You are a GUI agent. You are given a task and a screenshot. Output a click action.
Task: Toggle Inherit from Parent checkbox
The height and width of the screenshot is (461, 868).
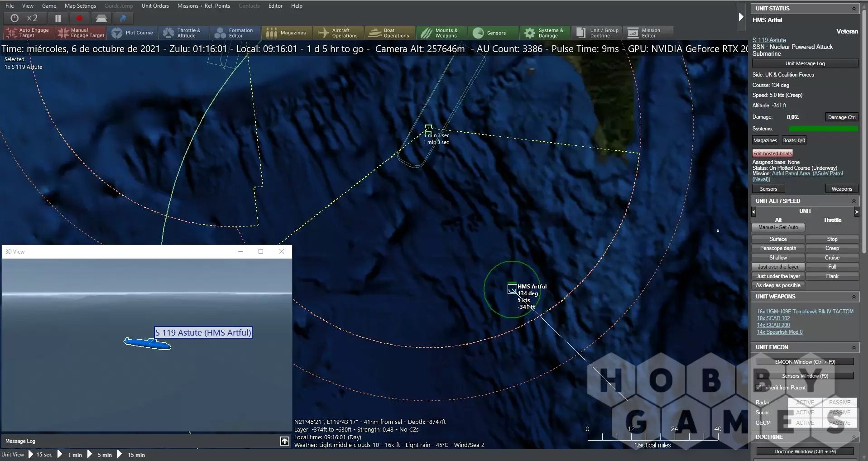pyautogui.click(x=759, y=388)
